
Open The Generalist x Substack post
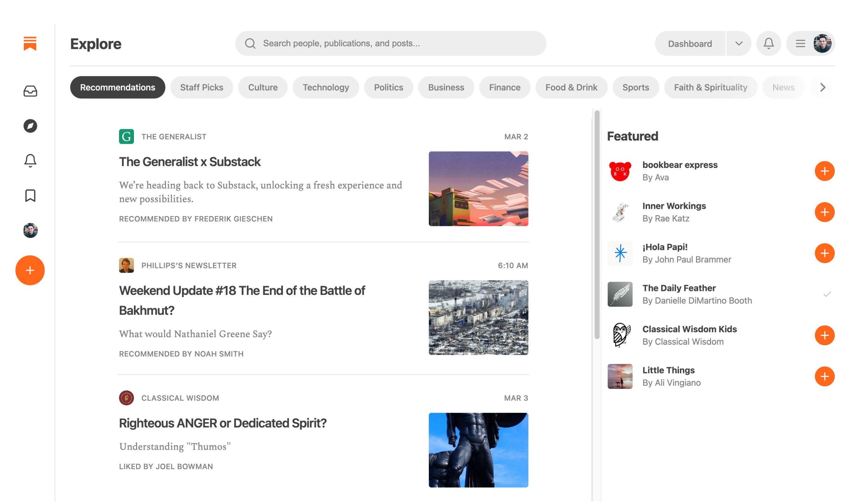[x=190, y=162]
